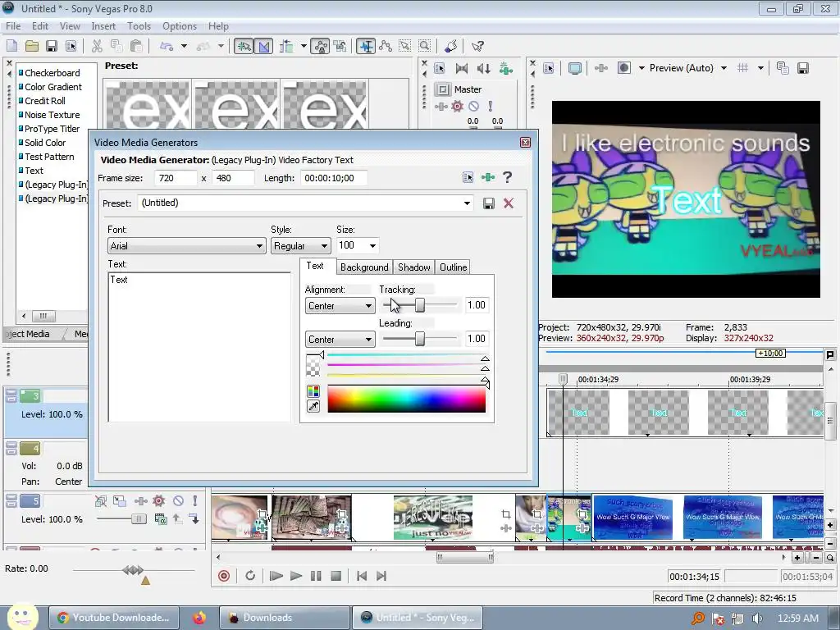Viewport: 840px width, 630px height.
Task: Open the Tools menu
Action: tap(139, 26)
